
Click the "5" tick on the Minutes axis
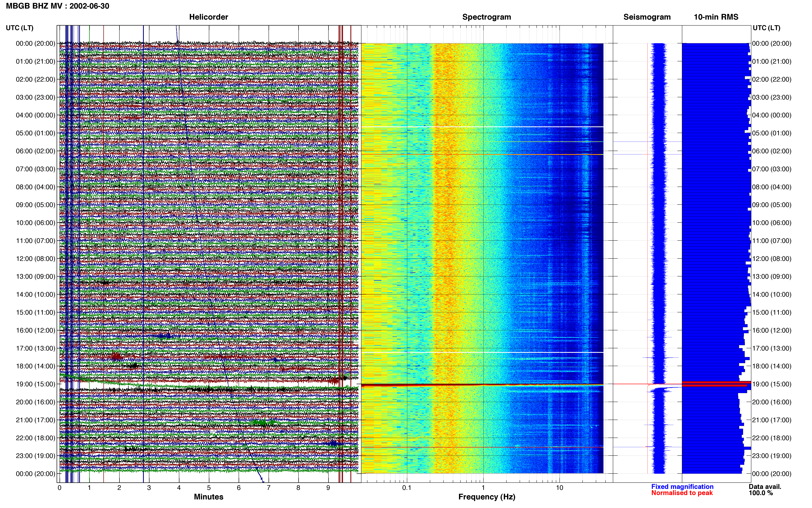(209, 488)
